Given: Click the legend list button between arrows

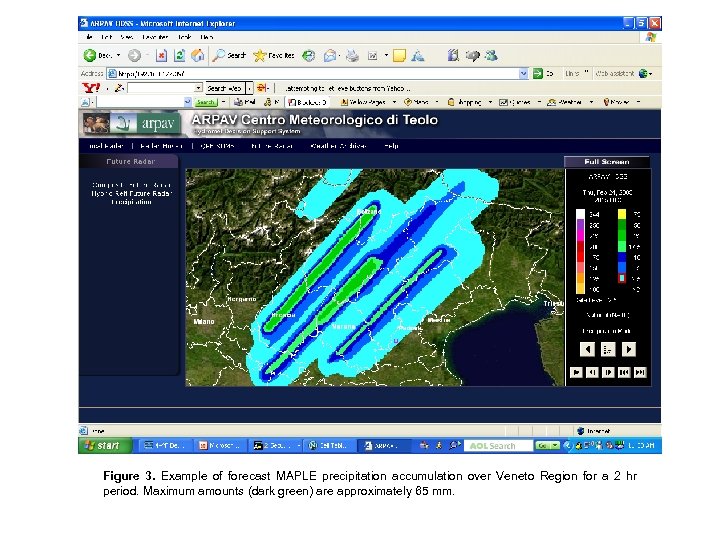Looking at the screenshot, I should 608,349.
